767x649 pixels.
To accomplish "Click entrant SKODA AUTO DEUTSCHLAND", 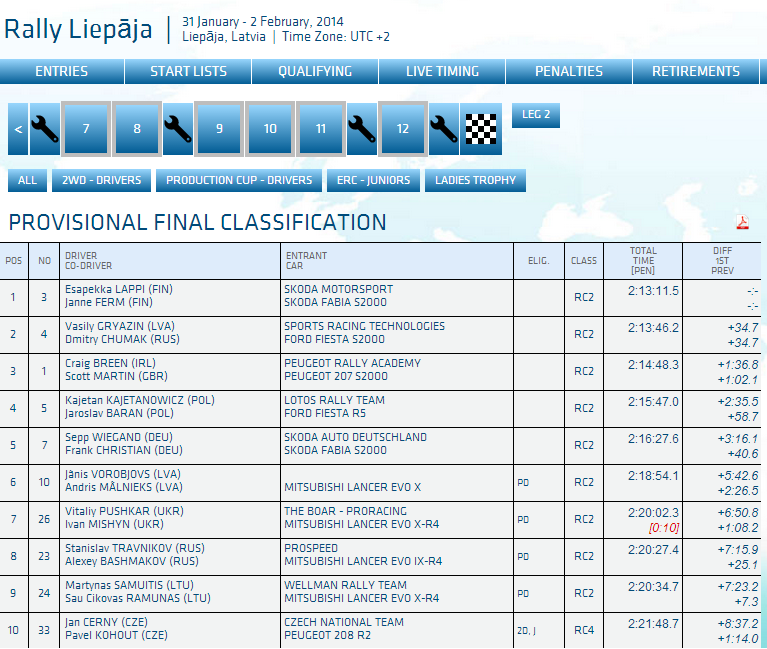I will (x=356, y=437).
